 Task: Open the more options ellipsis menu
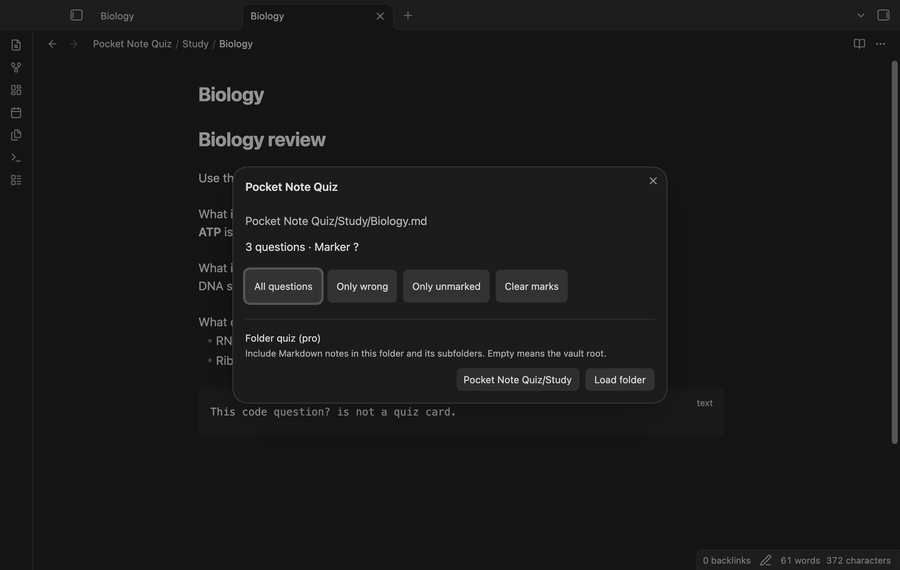(x=880, y=44)
